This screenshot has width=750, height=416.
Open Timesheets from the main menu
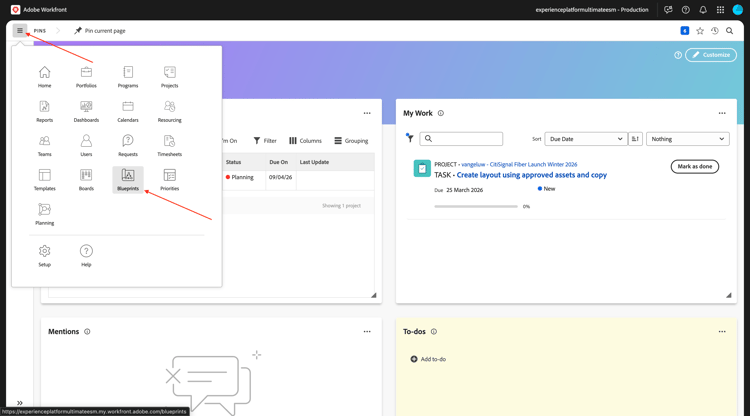pos(169,146)
